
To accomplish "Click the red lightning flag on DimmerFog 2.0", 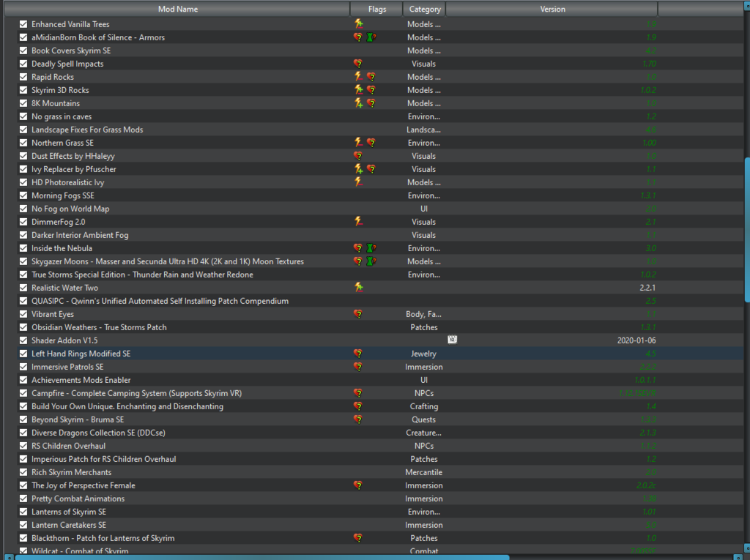I will 358,222.
